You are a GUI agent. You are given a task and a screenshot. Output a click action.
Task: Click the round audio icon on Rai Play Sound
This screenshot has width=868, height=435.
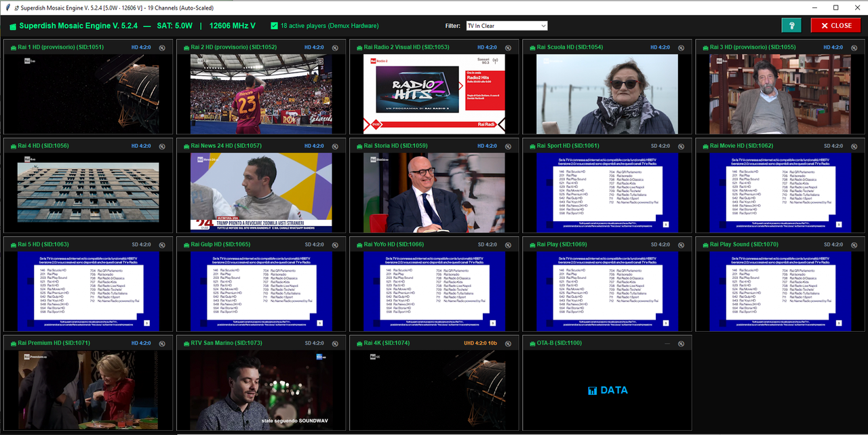pyautogui.click(x=854, y=244)
